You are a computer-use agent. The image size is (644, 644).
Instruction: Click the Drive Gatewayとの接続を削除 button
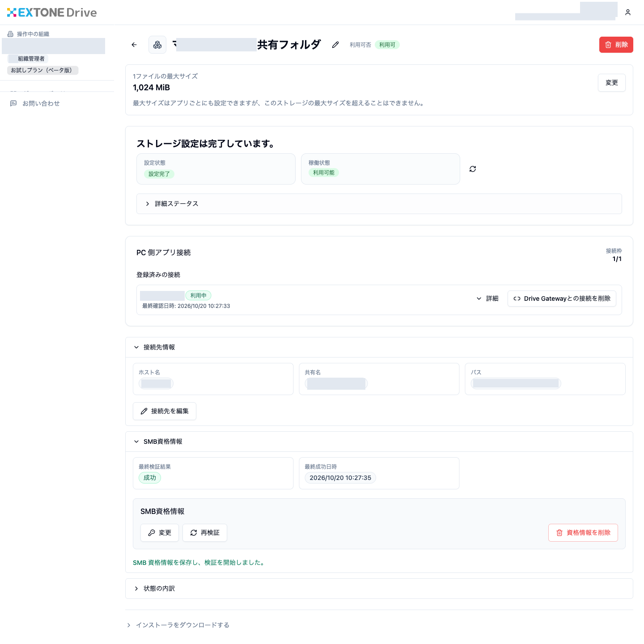562,299
